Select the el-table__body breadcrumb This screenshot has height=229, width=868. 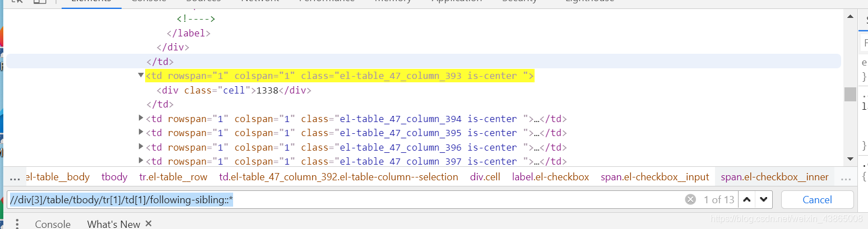(58, 177)
